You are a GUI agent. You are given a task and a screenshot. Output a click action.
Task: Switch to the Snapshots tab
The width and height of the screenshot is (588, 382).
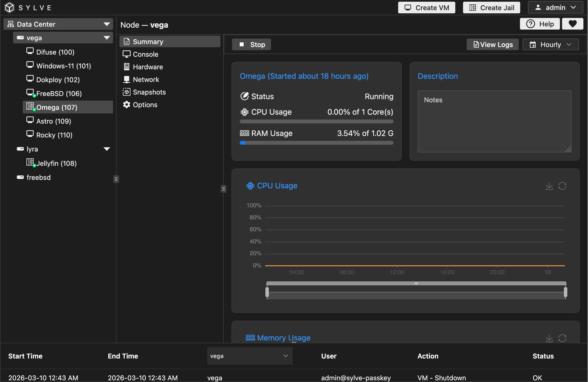click(x=149, y=92)
